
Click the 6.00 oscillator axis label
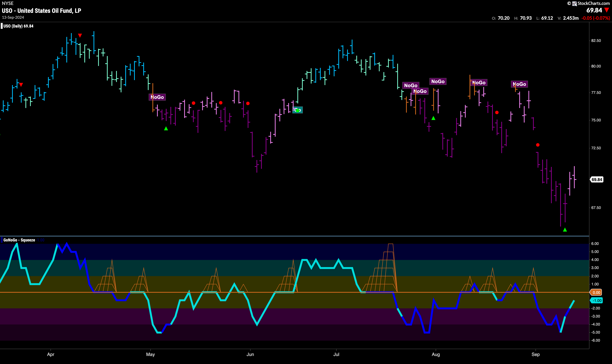coord(595,244)
